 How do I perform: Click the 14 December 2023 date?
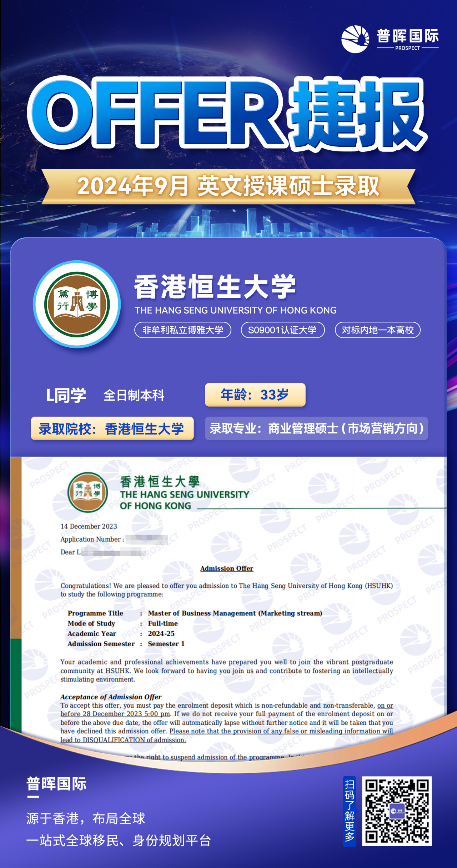89,526
